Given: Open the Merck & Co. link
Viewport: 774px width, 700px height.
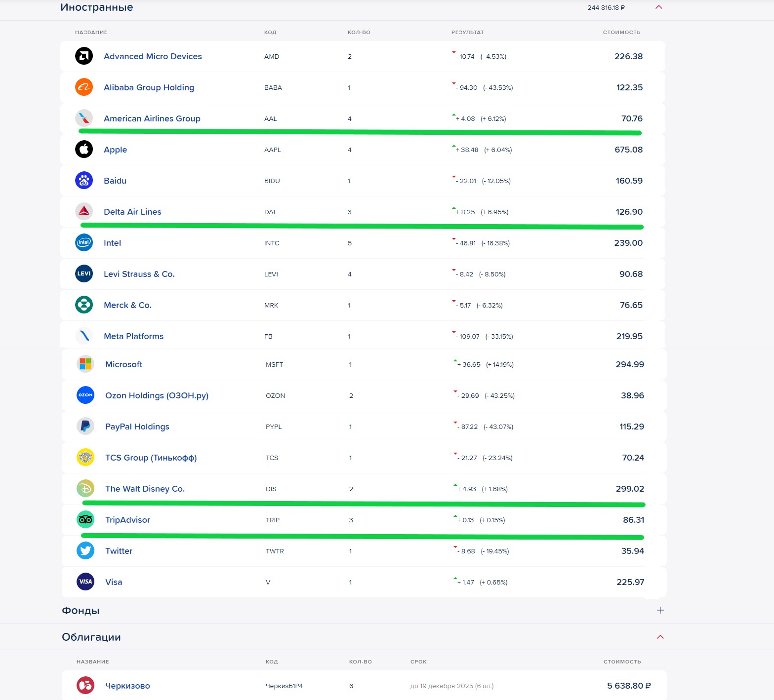Looking at the screenshot, I should 127,305.
